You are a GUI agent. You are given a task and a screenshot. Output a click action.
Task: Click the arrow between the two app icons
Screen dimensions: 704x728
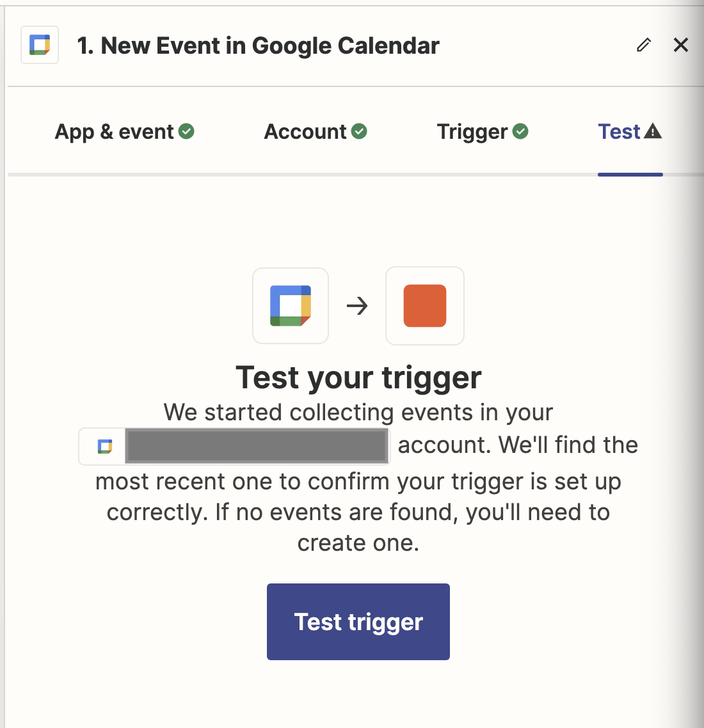click(357, 306)
